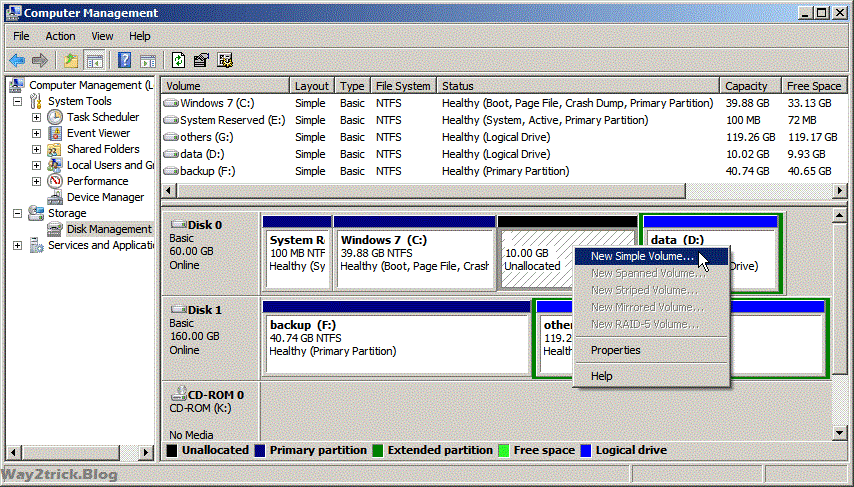Click the disk view scroll down arrow
Viewport: 854px width, 487px height.
coord(839,433)
